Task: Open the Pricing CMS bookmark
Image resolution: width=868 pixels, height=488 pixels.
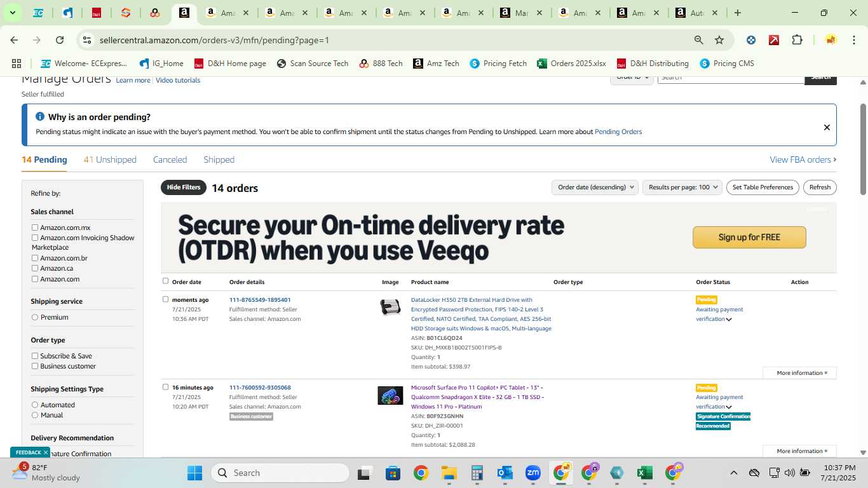Action: (x=726, y=64)
